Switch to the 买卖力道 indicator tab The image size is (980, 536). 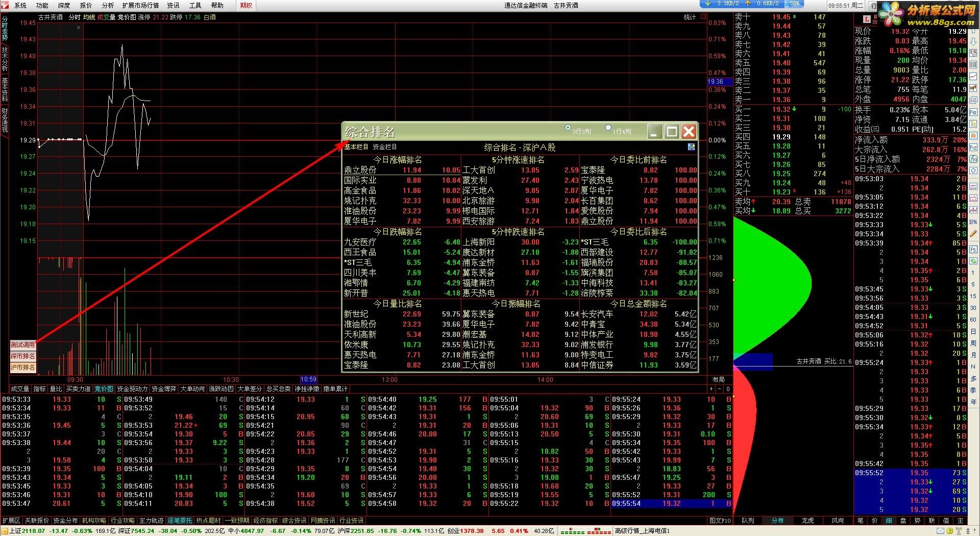pos(78,389)
